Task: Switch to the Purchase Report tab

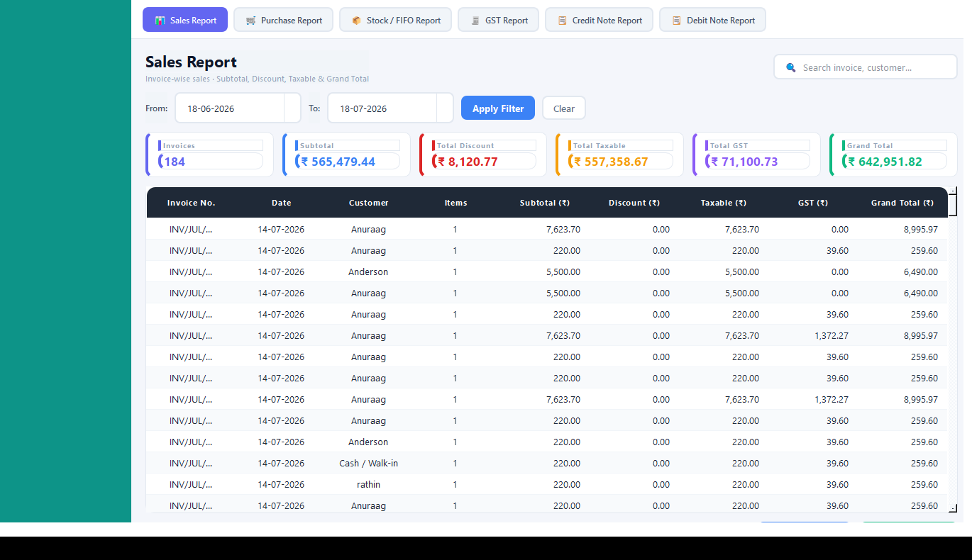Action: pyautogui.click(x=284, y=20)
